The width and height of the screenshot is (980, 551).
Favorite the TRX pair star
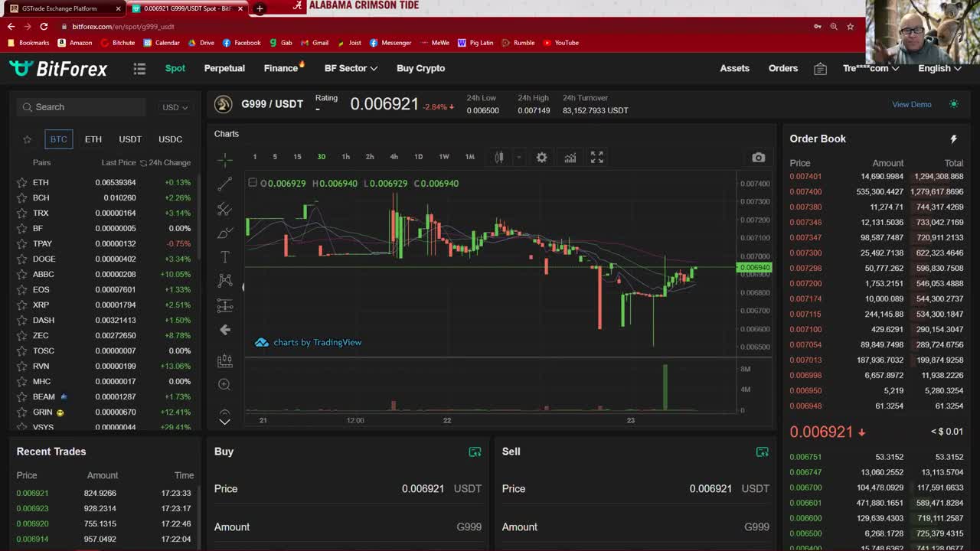click(21, 213)
